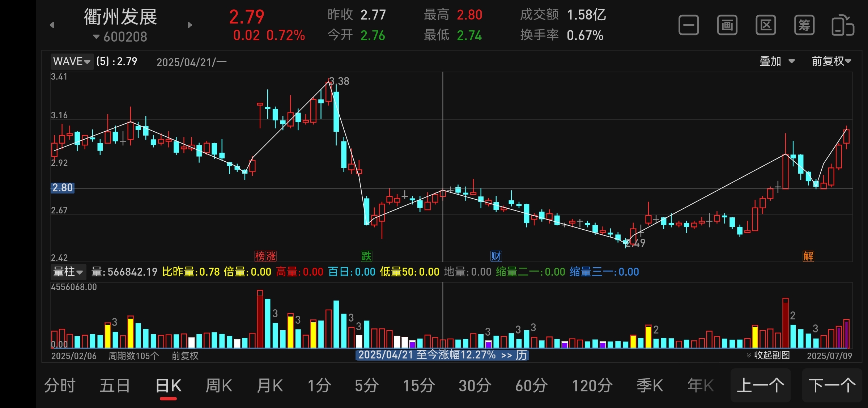The width and height of the screenshot is (868, 408).
Task: Click the end date 2025/07/09
Action: pos(829,356)
